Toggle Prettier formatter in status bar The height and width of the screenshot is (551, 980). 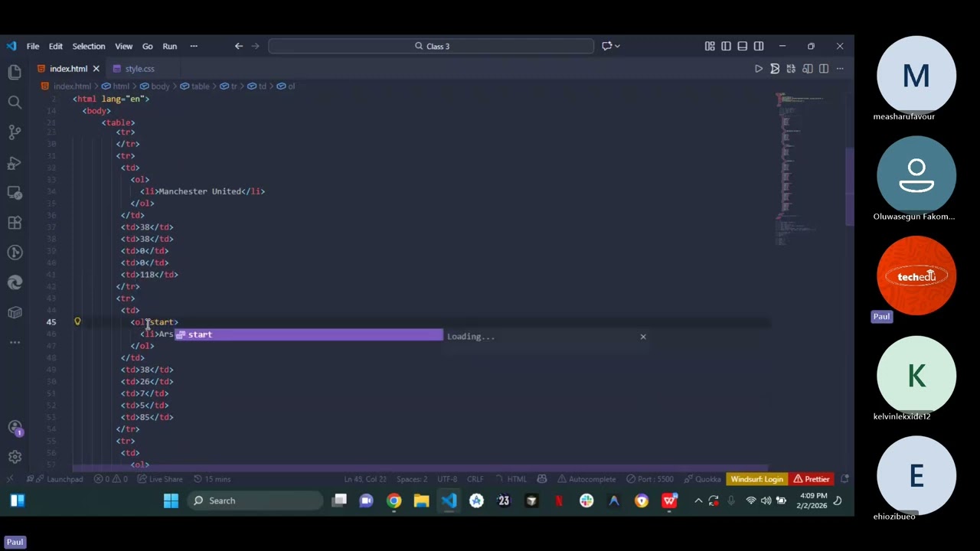tap(812, 479)
